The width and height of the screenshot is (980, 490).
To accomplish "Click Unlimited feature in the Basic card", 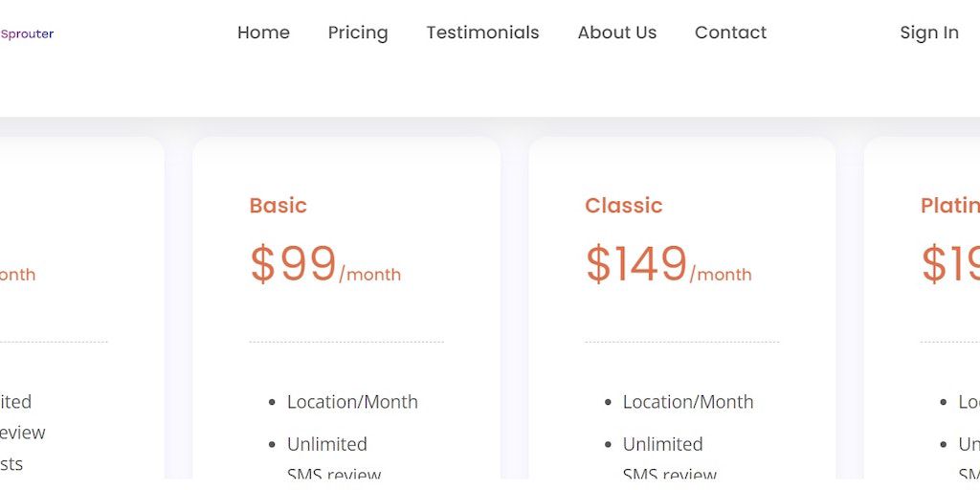I will click(326, 444).
